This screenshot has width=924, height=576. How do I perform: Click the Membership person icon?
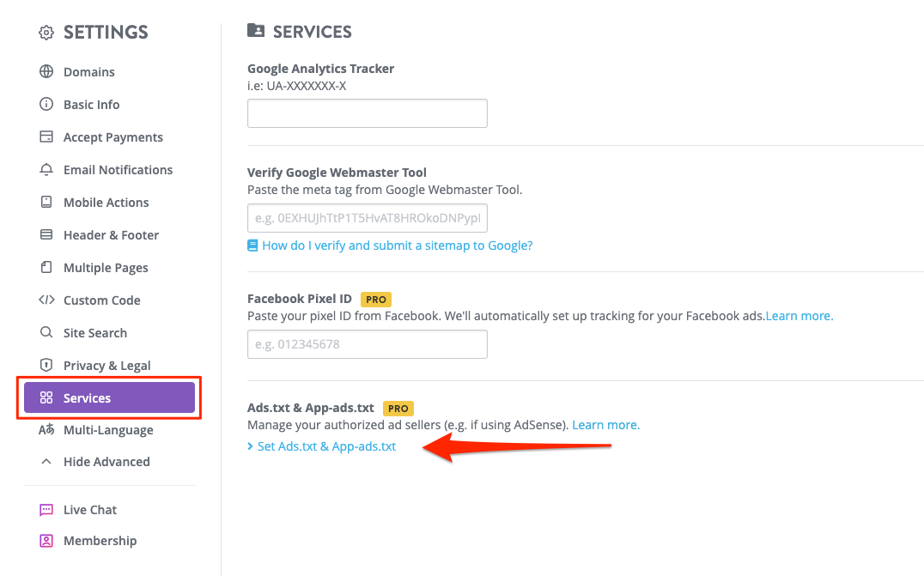click(x=46, y=540)
